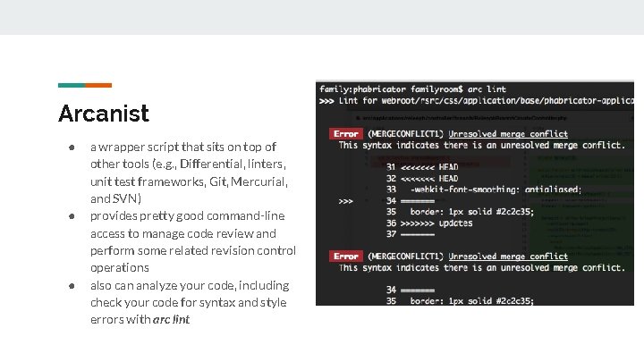Click the >>> marker beside line 34
Image resolution: width=644 pixels, height=362 pixels.
click(346, 201)
